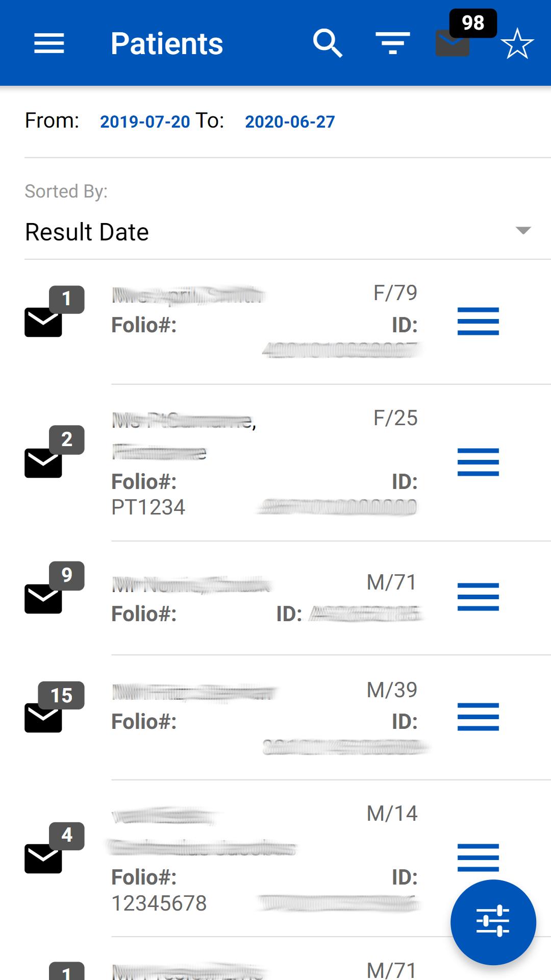Screen dimensions: 551x980
Task: Toggle the favorites star icon
Action: (517, 43)
